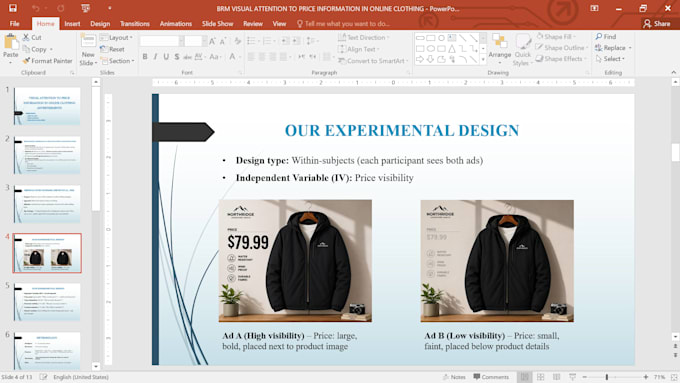Click Replace in Editing group
This screenshot has width=680, height=383.
613,48
